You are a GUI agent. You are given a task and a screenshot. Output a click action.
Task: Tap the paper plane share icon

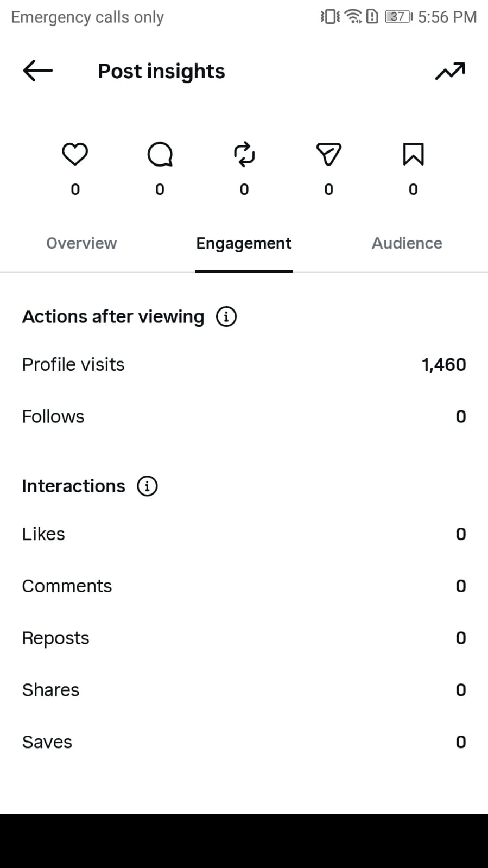pyautogui.click(x=329, y=154)
